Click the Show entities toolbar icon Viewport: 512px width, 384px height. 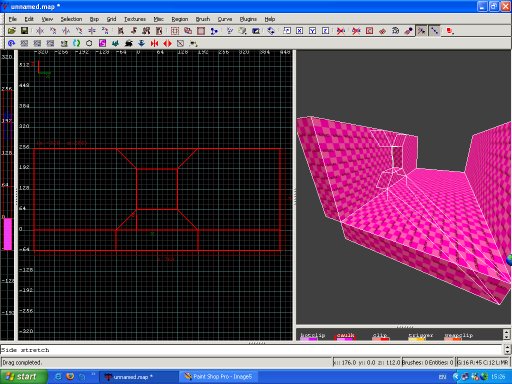[x=395, y=31]
